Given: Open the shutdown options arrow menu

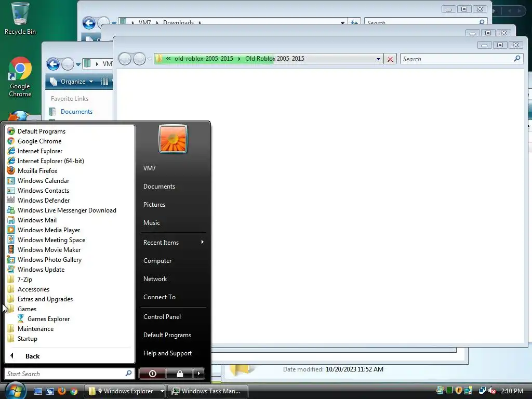Looking at the screenshot, I should 199,374.
